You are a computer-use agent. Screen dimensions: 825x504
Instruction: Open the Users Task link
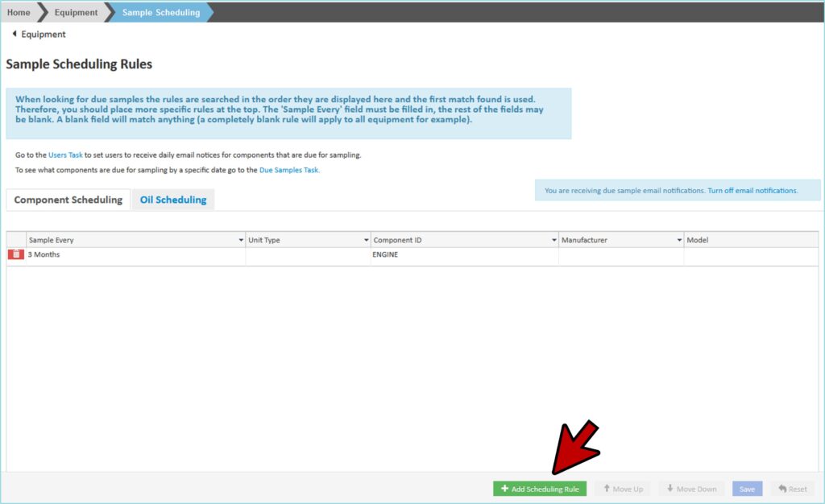click(65, 155)
